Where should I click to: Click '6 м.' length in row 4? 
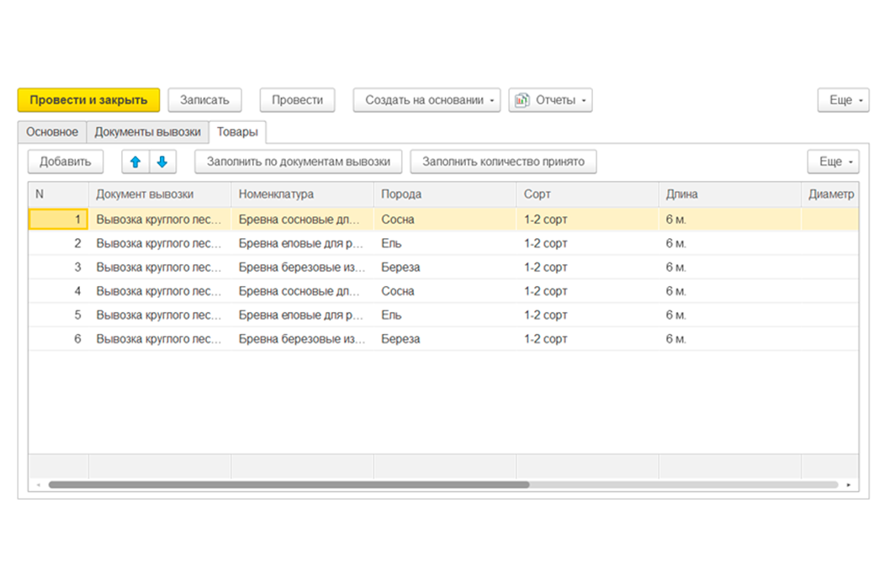coord(730,291)
